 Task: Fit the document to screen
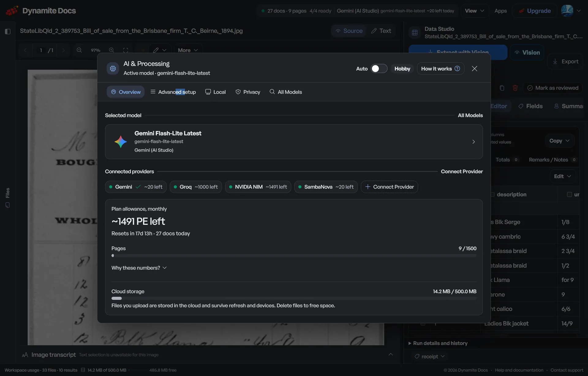(126, 50)
